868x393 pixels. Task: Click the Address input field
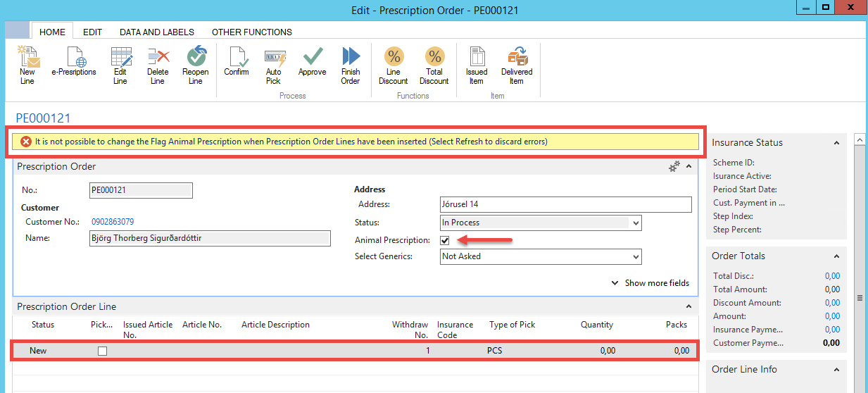[x=565, y=205]
